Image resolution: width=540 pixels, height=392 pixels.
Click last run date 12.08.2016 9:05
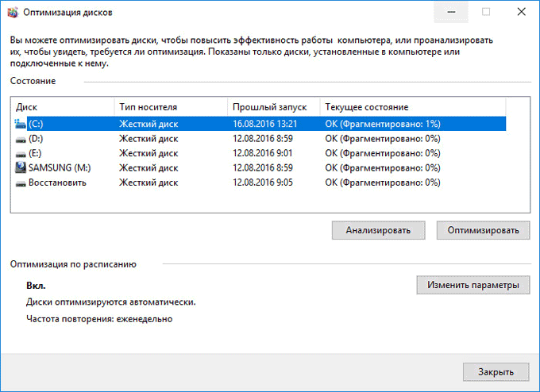[263, 183]
